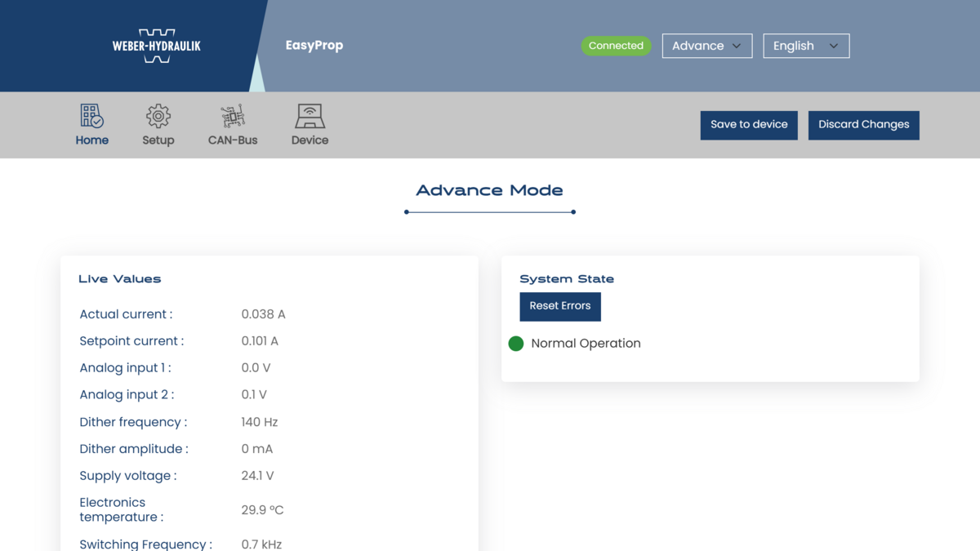The image size is (980, 551).
Task: Click the Dither amplitude label
Action: (134, 449)
